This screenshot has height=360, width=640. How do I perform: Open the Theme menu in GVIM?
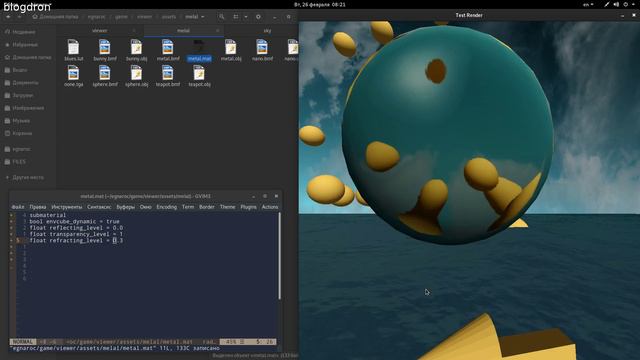tap(227, 207)
